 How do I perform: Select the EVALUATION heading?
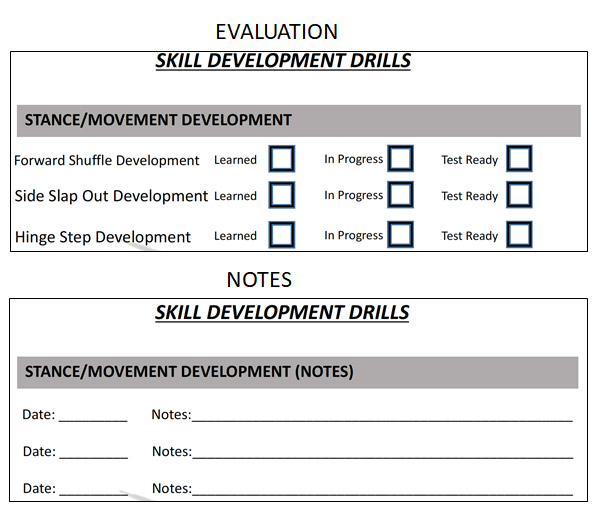click(x=276, y=32)
